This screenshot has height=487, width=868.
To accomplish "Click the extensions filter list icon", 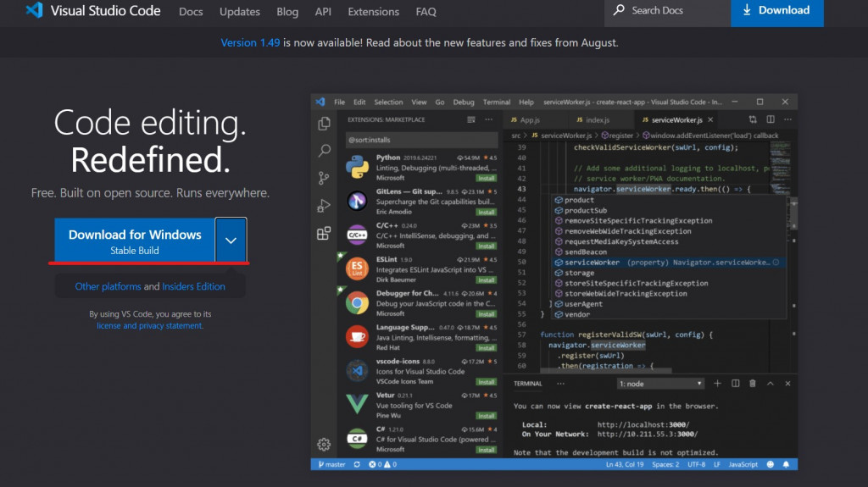I will pyautogui.click(x=470, y=119).
